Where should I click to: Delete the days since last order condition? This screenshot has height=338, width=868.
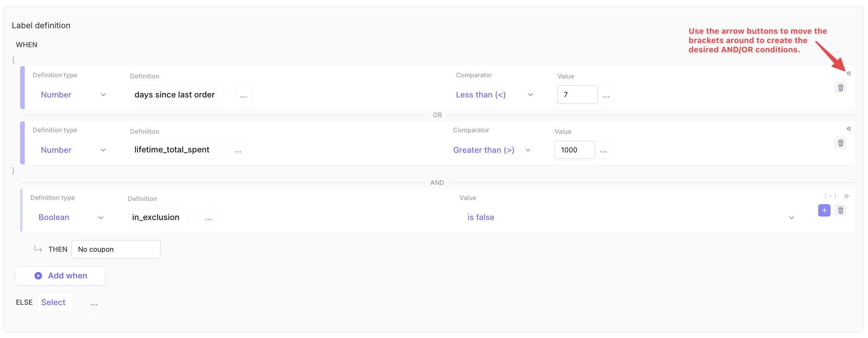pos(841,88)
